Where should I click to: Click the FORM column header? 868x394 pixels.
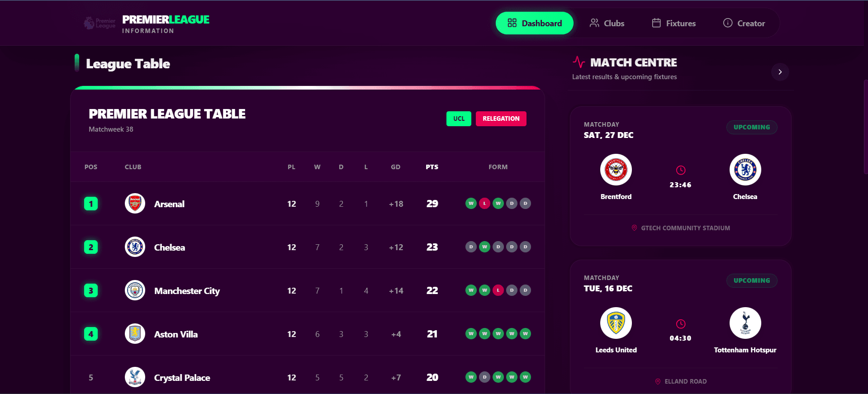click(498, 166)
